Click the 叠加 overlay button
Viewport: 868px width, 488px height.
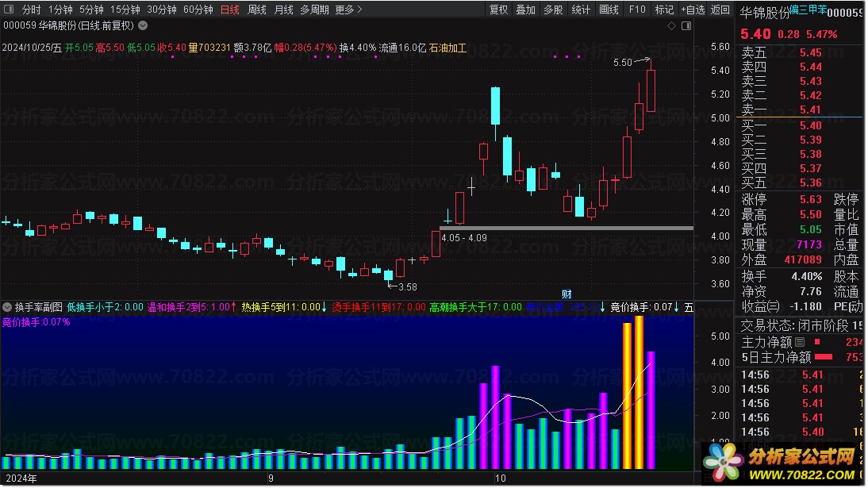tap(525, 10)
